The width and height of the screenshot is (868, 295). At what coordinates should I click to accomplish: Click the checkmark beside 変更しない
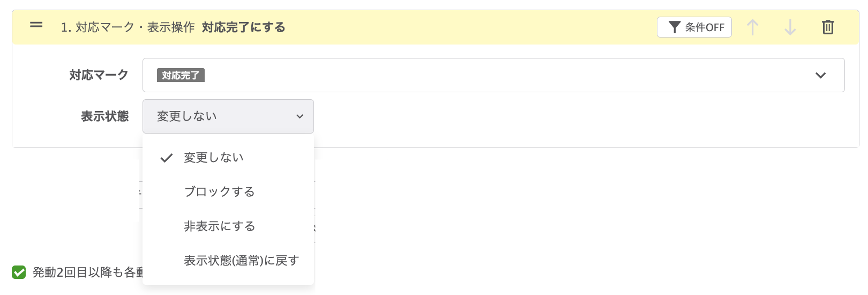(167, 158)
